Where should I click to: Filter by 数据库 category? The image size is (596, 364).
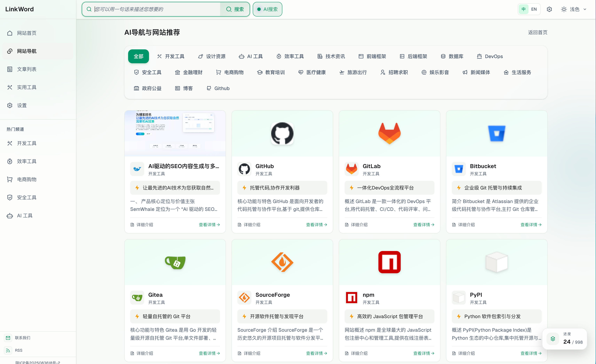click(x=452, y=56)
